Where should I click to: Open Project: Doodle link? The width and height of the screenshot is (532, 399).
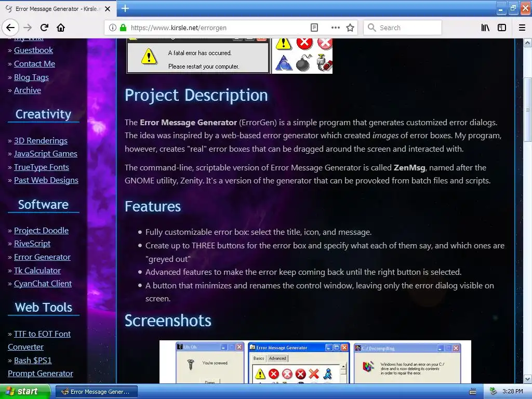[x=41, y=230]
